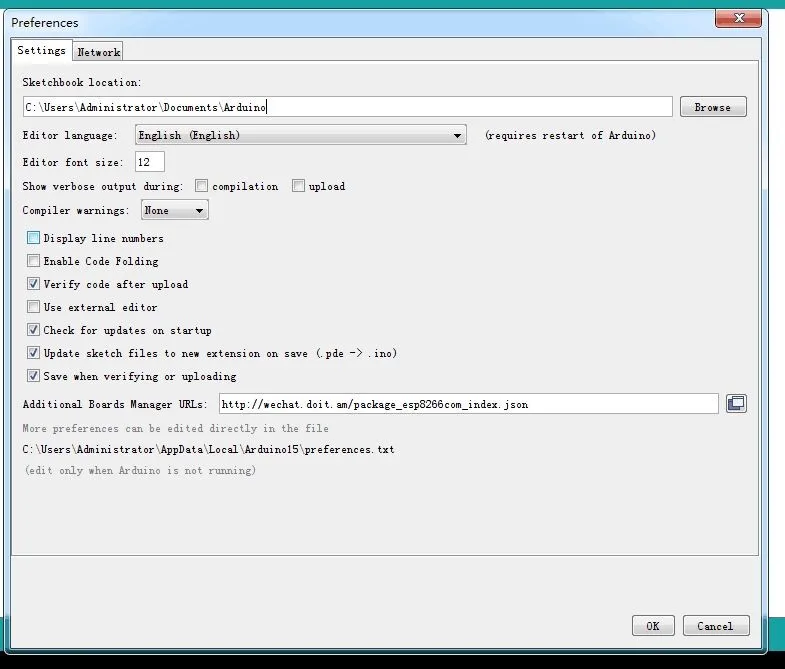Screen dimensions: 785x669
Task: Open the Editor language dropdown
Action: (x=300, y=135)
